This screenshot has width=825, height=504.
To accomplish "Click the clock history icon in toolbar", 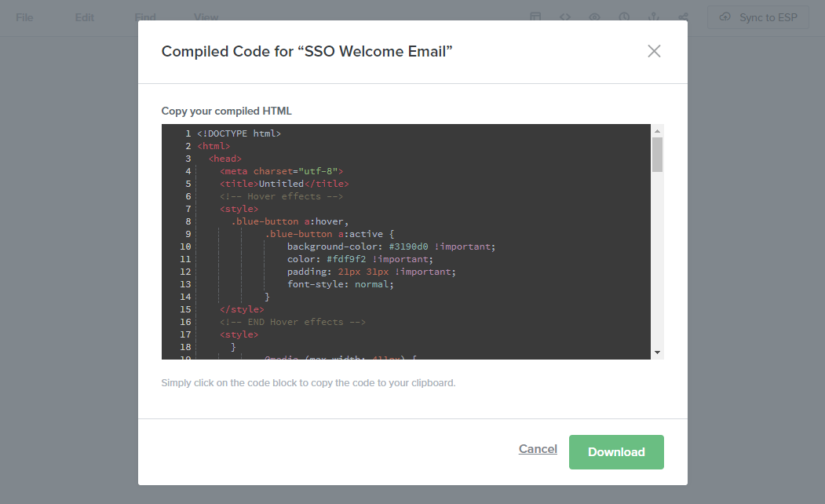I will click(624, 16).
